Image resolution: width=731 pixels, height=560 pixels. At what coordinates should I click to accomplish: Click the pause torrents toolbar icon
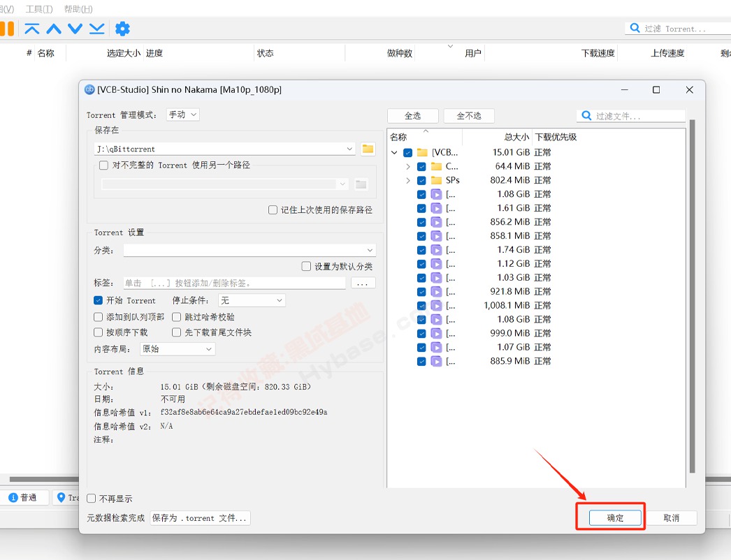coord(8,28)
